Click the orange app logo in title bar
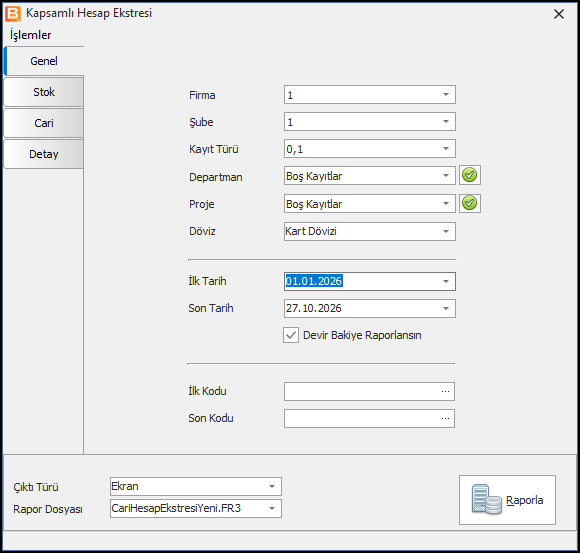Image resolution: width=580 pixels, height=553 pixels. (x=13, y=14)
